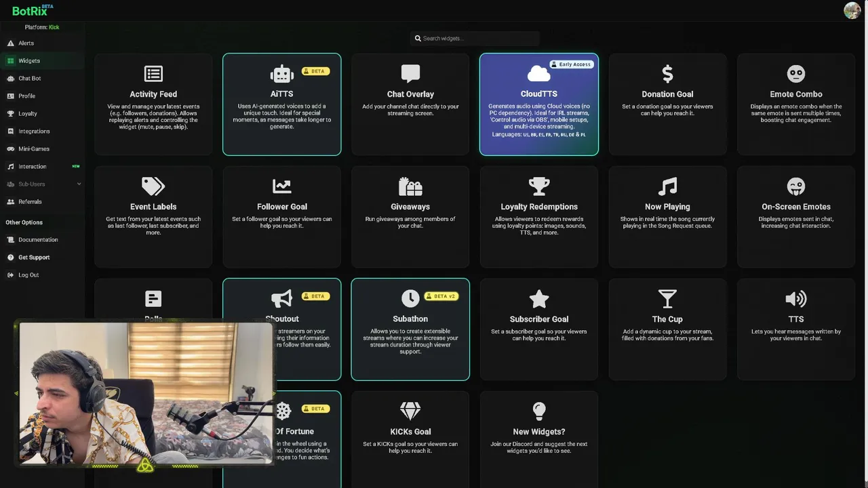Click the 'Emote Combo' title text
The width and height of the screenshot is (868, 488).
click(x=796, y=94)
